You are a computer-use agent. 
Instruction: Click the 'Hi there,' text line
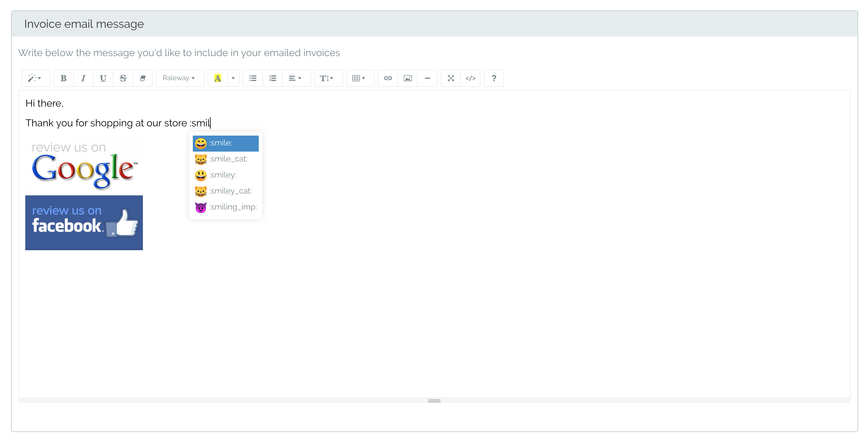point(44,103)
